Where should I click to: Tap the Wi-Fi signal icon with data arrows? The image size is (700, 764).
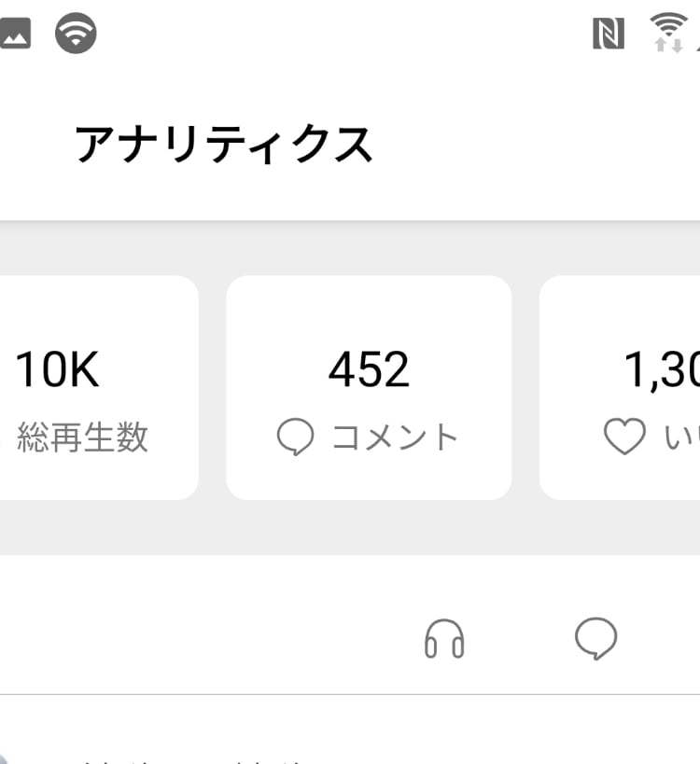(669, 34)
